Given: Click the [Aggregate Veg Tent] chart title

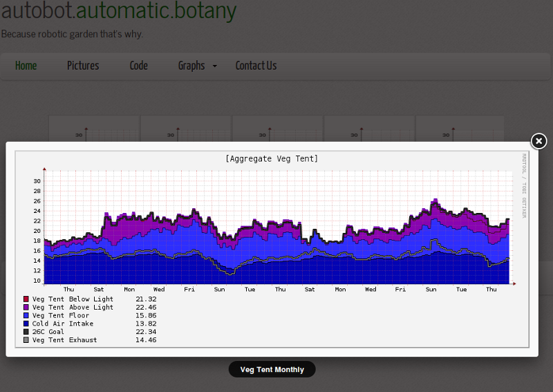Looking at the screenshot, I should [272, 159].
